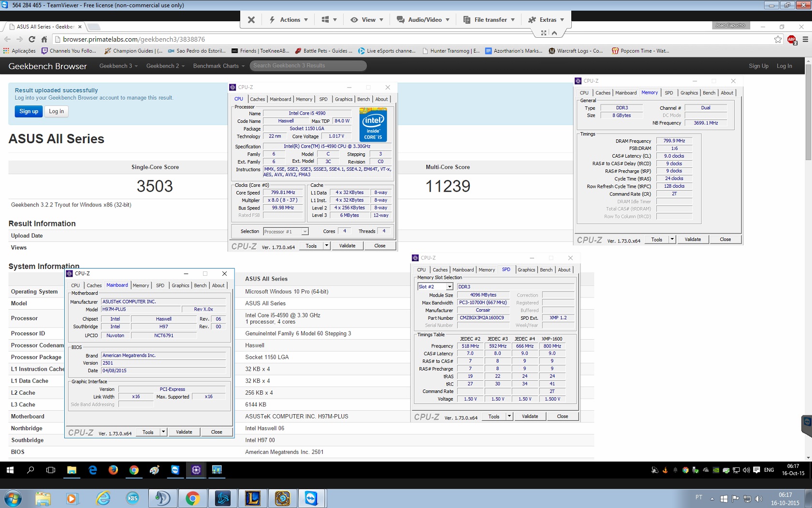Click the Log in button in the alert
The height and width of the screenshot is (508, 812).
click(x=56, y=111)
